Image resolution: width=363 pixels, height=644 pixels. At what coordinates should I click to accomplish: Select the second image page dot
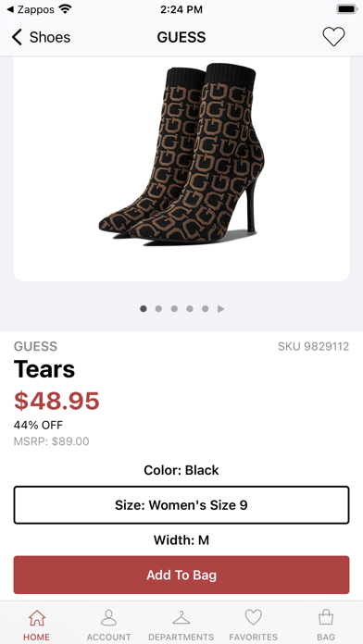[x=158, y=309]
